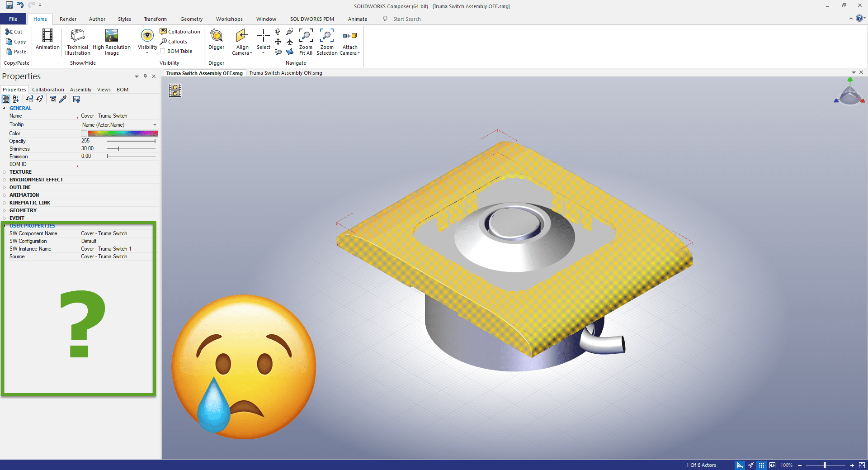
Task: Enable the BOM Table checkbox
Action: [x=163, y=51]
